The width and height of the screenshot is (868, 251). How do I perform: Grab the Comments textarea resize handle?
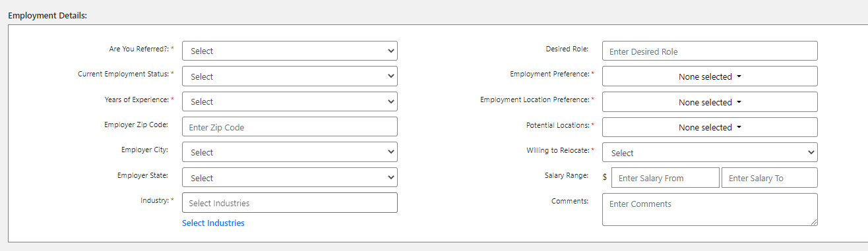(x=814, y=222)
